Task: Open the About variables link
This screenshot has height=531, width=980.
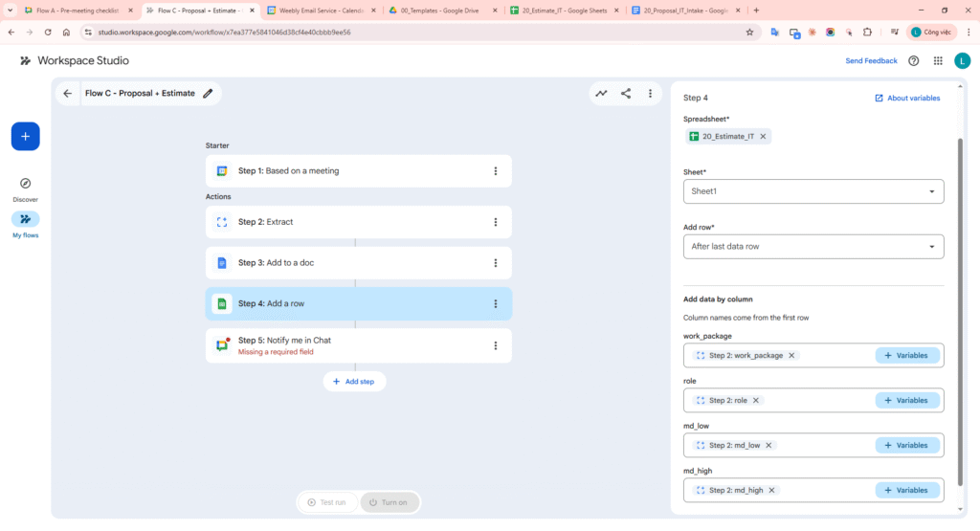Action: pos(907,98)
